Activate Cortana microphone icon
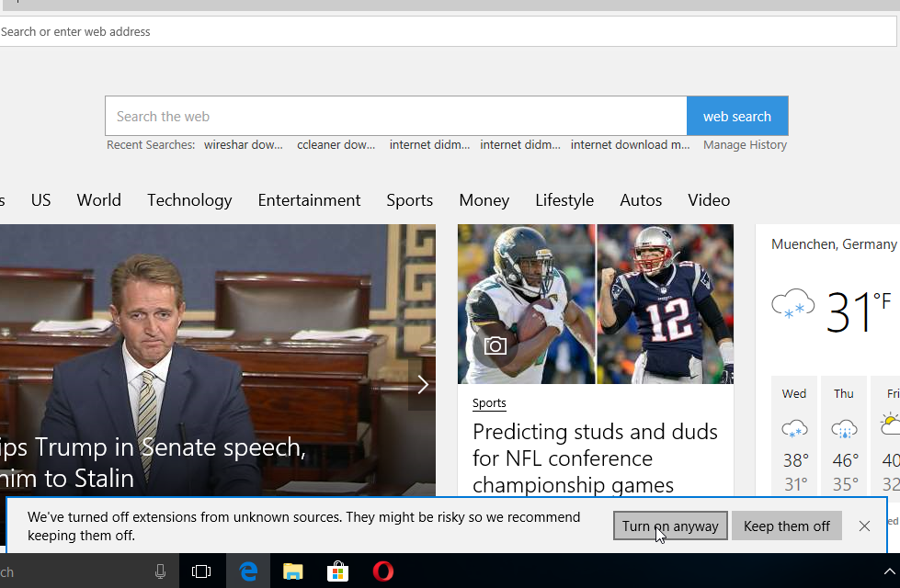This screenshot has height=588, width=900. tap(161, 571)
